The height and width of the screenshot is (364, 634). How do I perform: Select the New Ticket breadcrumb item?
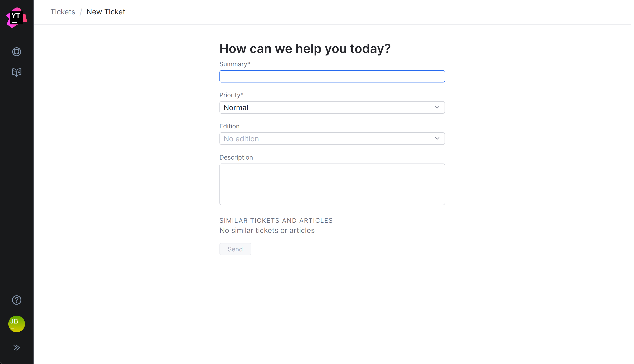point(106,12)
